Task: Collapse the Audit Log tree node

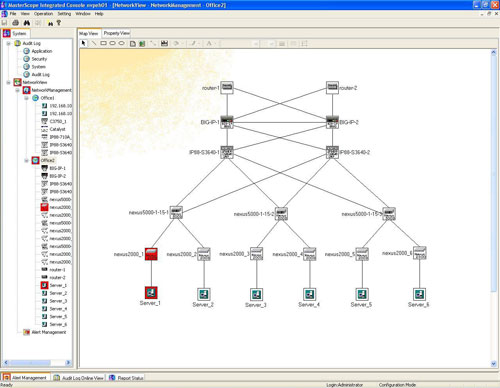Action: point(9,43)
